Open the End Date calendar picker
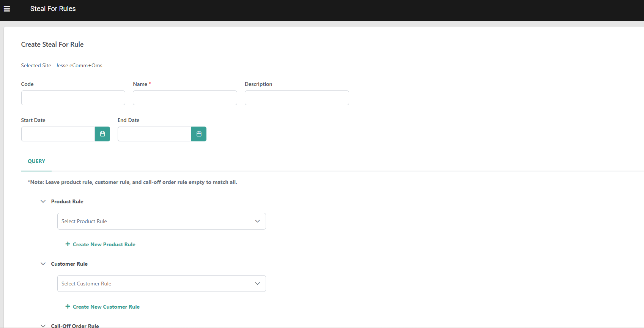Viewport: 644px width, 328px height. click(x=199, y=134)
